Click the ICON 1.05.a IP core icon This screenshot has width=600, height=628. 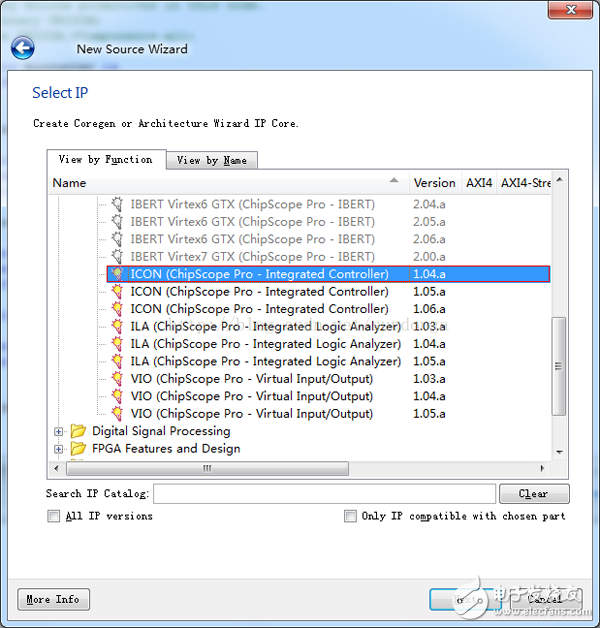tap(117, 292)
